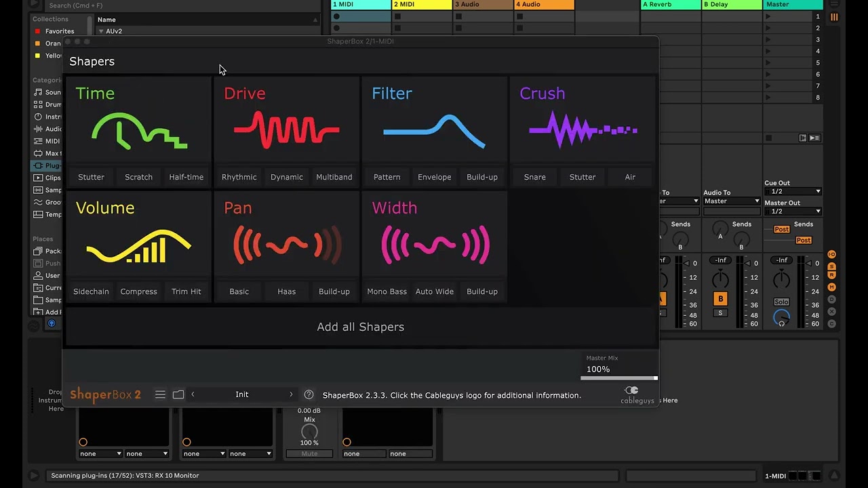Image resolution: width=868 pixels, height=488 pixels.
Task: Open the ShaperBox hamburger menu
Action: click(160, 394)
